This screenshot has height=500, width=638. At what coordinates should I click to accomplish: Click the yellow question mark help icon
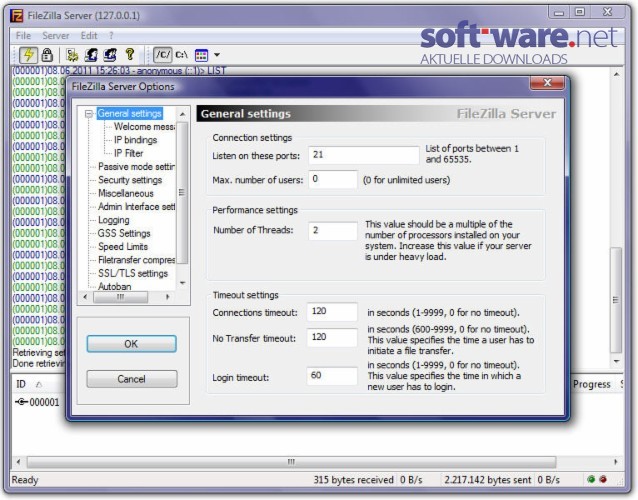point(130,54)
